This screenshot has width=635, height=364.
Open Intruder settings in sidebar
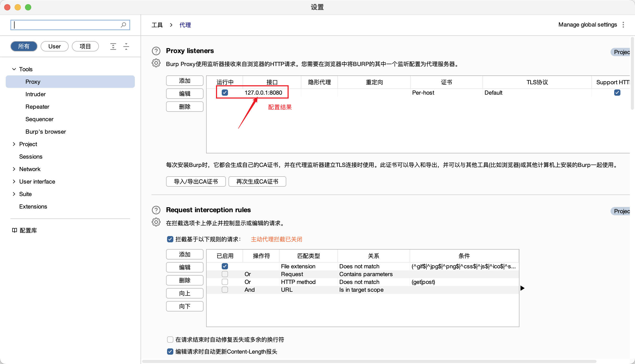click(35, 94)
